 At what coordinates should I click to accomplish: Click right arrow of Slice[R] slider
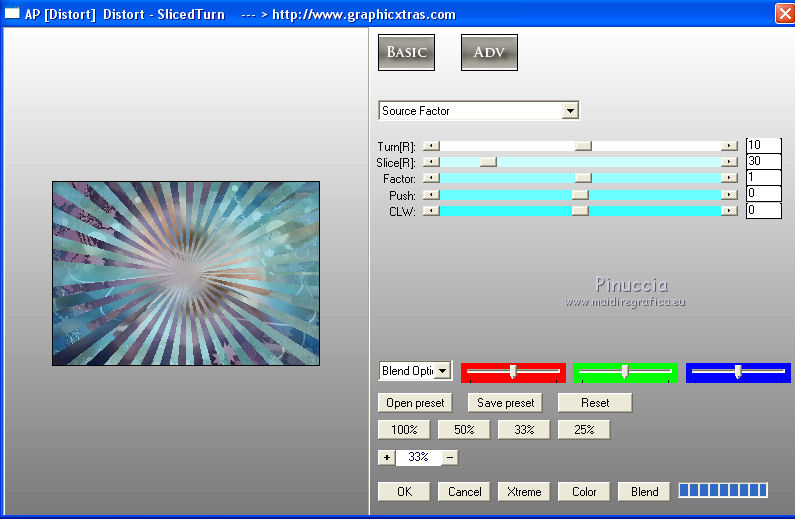coord(729,162)
